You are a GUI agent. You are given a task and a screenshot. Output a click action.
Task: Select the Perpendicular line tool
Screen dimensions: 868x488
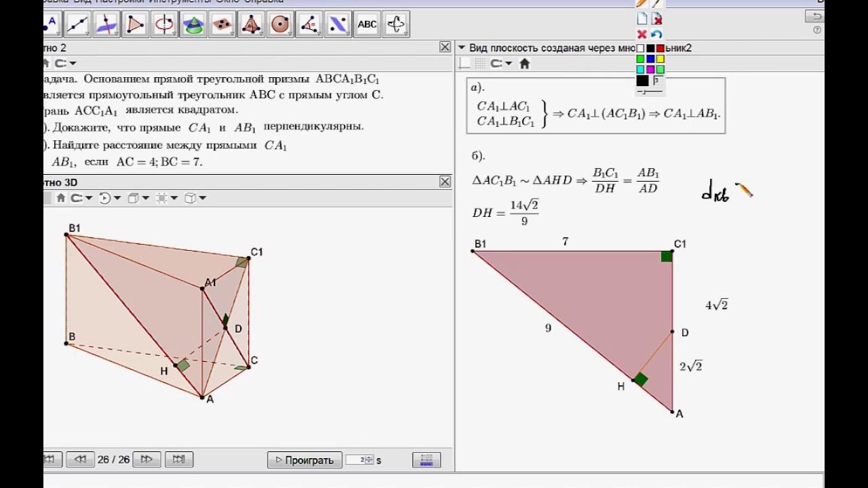[106, 24]
